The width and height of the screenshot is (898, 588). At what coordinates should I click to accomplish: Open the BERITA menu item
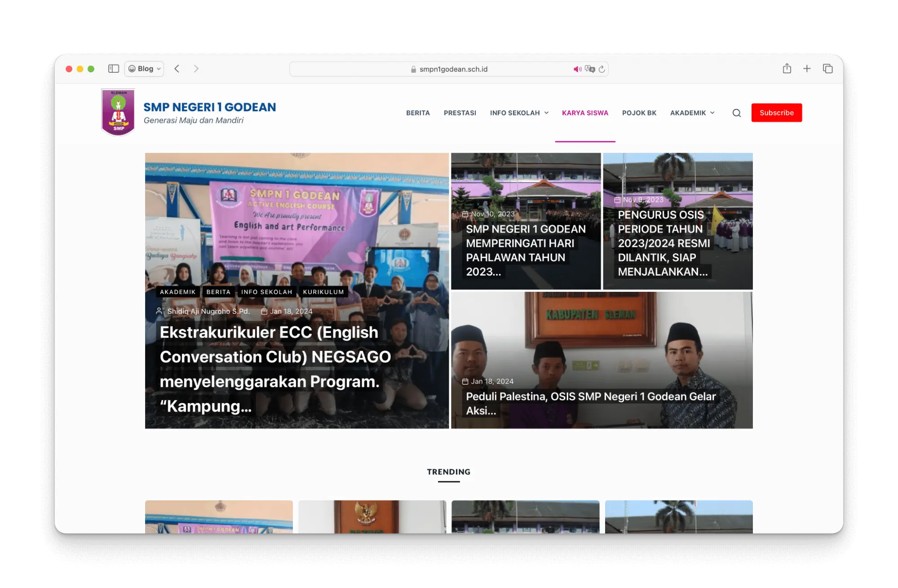tap(418, 113)
